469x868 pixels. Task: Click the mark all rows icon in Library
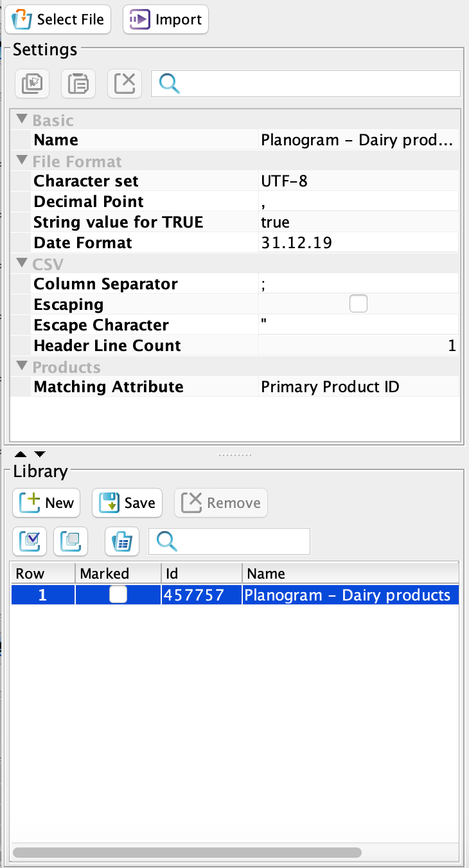(x=28, y=541)
